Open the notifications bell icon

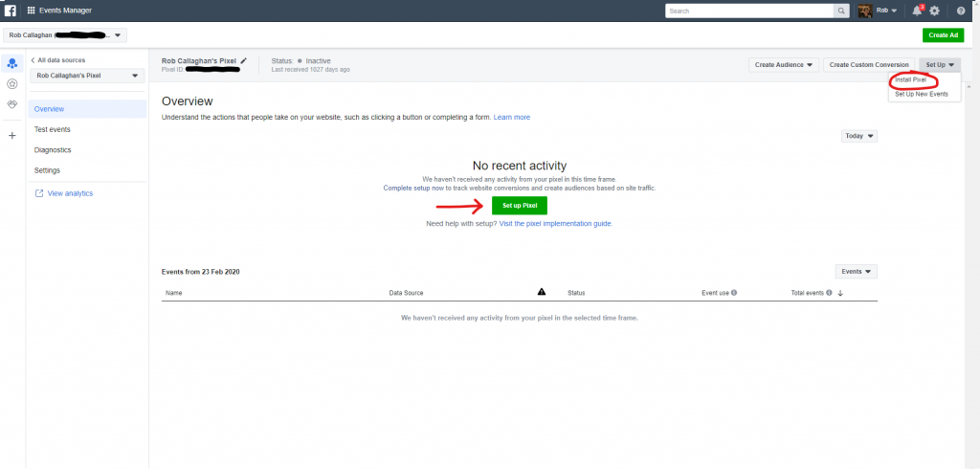click(x=917, y=11)
